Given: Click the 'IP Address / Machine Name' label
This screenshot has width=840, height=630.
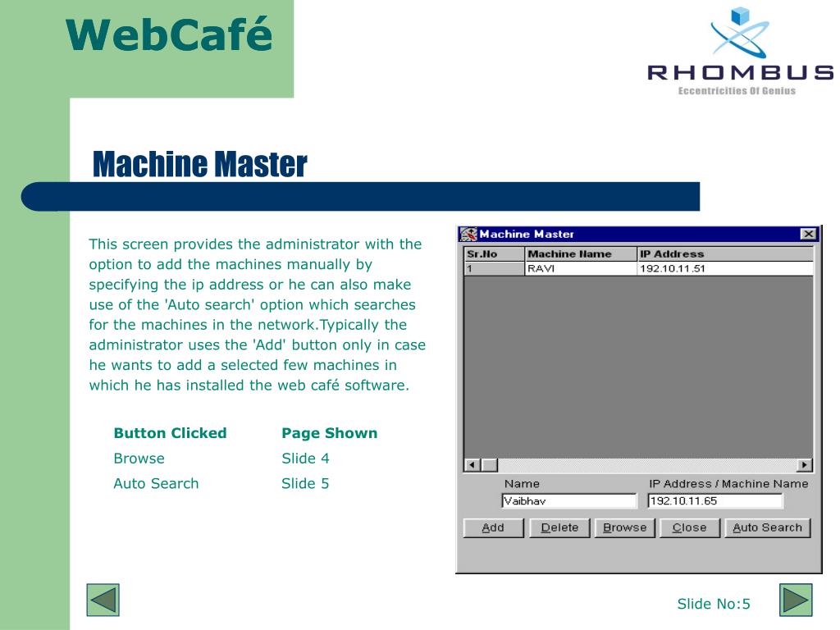Looking at the screenshot, I should [728, 484].
